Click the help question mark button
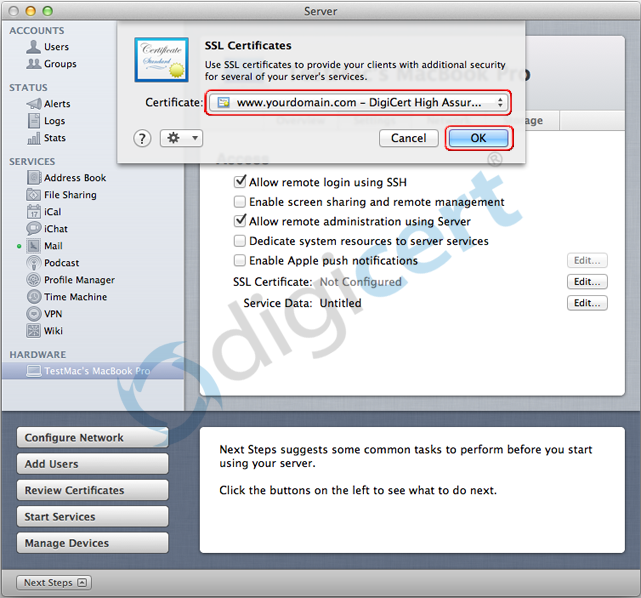The height and width of the screenshot is (598, 641). 143,138
